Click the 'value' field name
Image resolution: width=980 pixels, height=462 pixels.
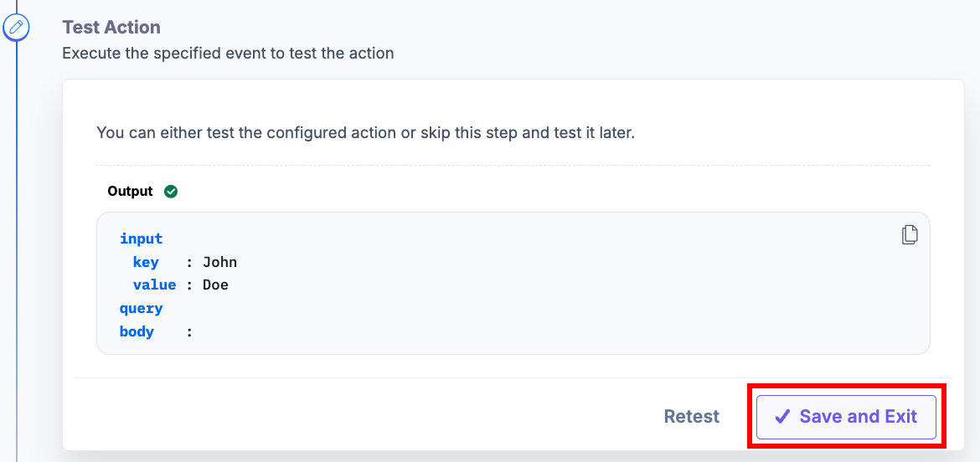tap(154, 285)
